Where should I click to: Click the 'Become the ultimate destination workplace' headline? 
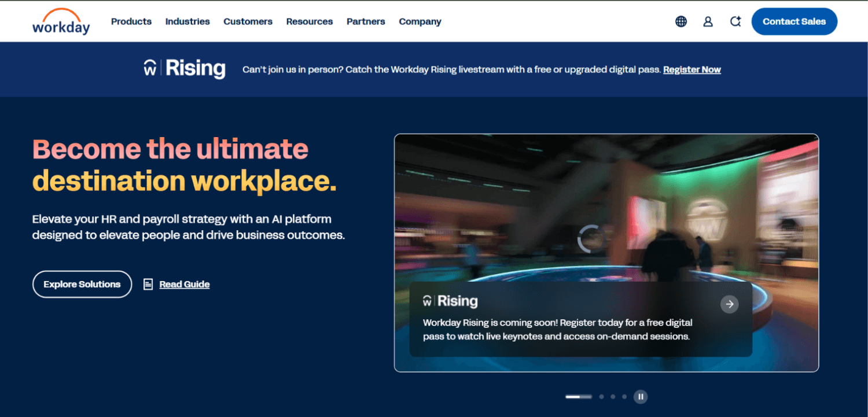click(184, 165)
